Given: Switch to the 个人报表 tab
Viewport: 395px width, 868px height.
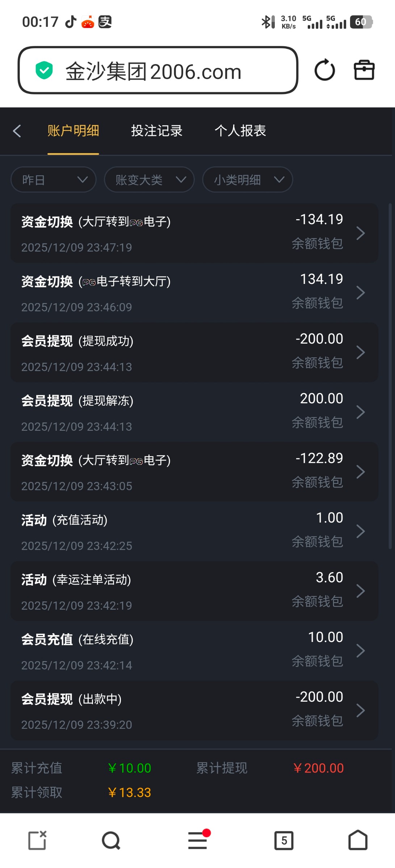Looking at the screenshot, I should pos(240,131).
